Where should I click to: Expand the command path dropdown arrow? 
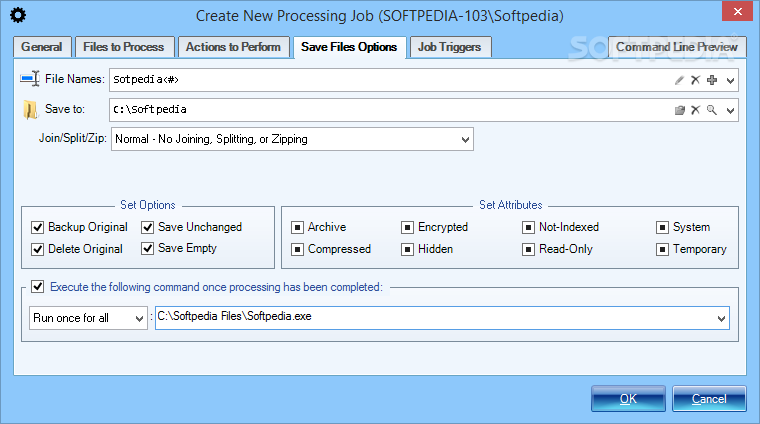[721, 318]
